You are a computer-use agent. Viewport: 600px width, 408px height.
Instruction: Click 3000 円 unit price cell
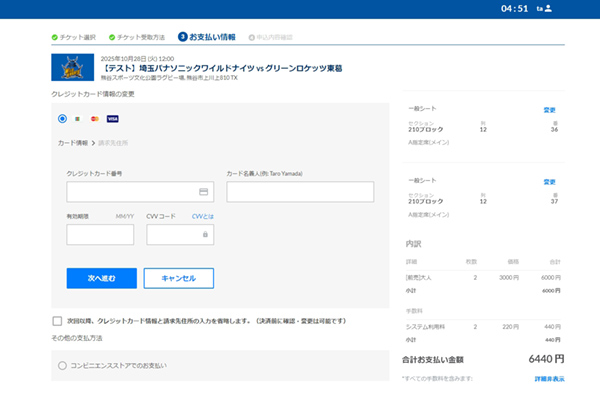coord(509,277)
